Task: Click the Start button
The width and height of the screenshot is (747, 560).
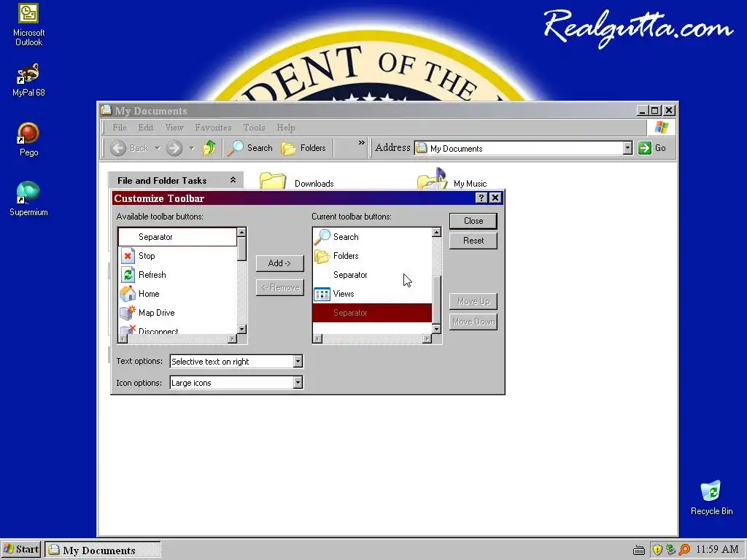Action: [x=21, y=550]
